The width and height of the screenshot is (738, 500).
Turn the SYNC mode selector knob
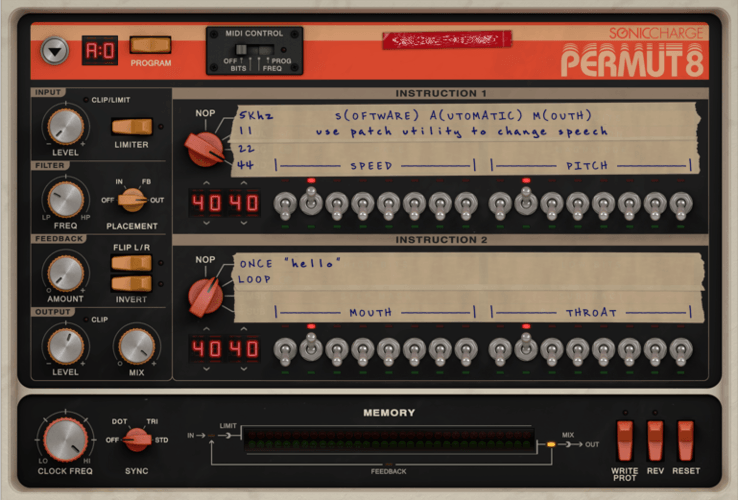click(137, 440)
